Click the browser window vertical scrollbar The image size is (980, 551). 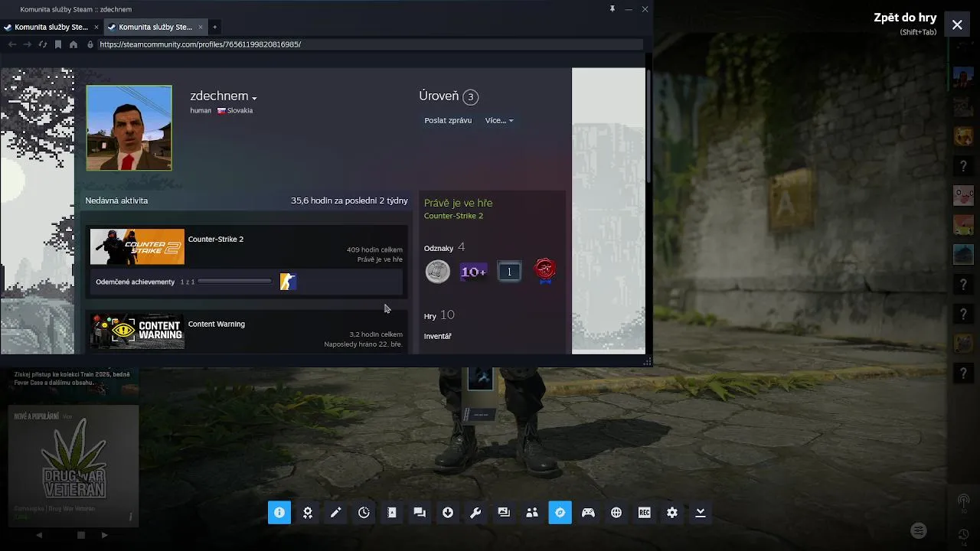point(648,126)
